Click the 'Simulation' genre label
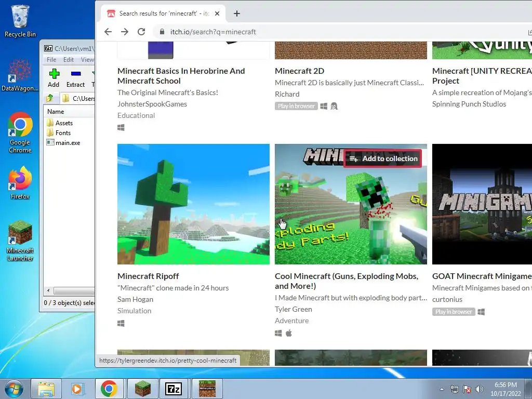 coord(135,311)
